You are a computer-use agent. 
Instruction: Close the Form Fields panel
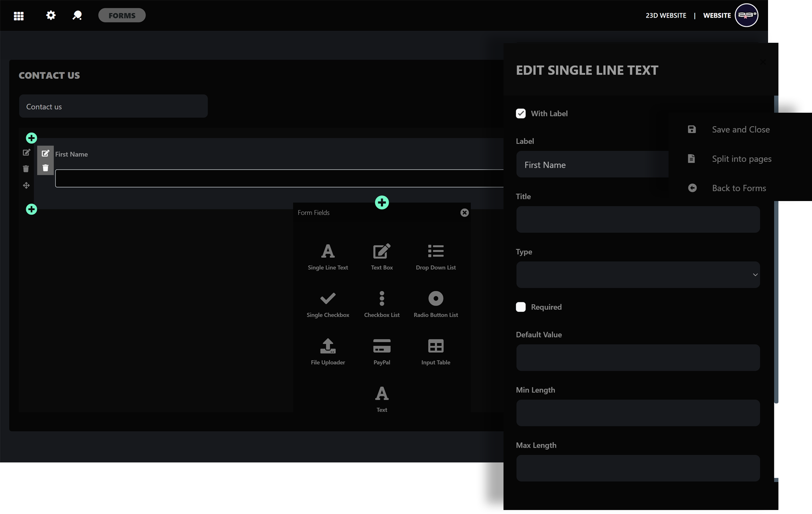click(464, 213)
